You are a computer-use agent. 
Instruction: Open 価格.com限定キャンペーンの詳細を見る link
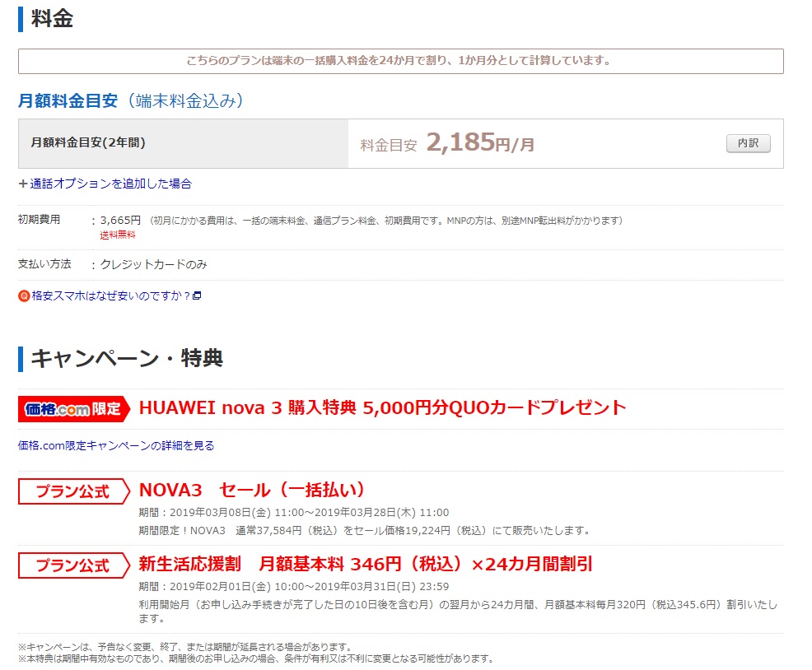[x=116, y=445]
